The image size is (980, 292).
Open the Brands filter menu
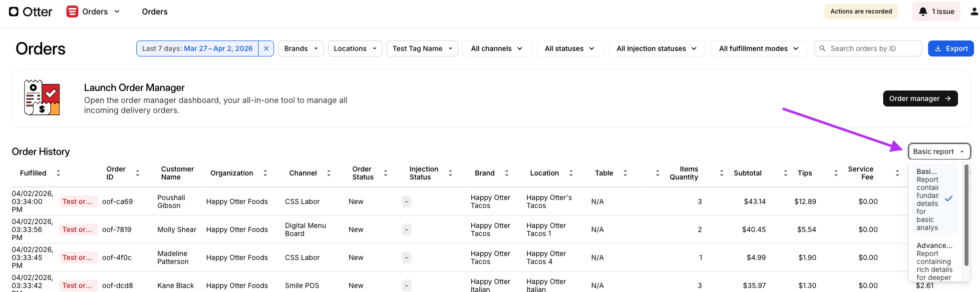(x=301, y=48)
